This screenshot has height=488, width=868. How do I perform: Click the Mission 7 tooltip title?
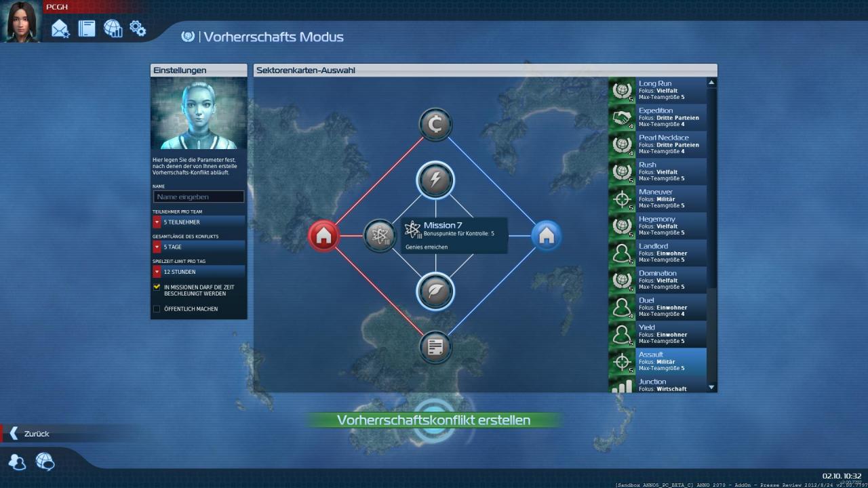click(443, 225)
